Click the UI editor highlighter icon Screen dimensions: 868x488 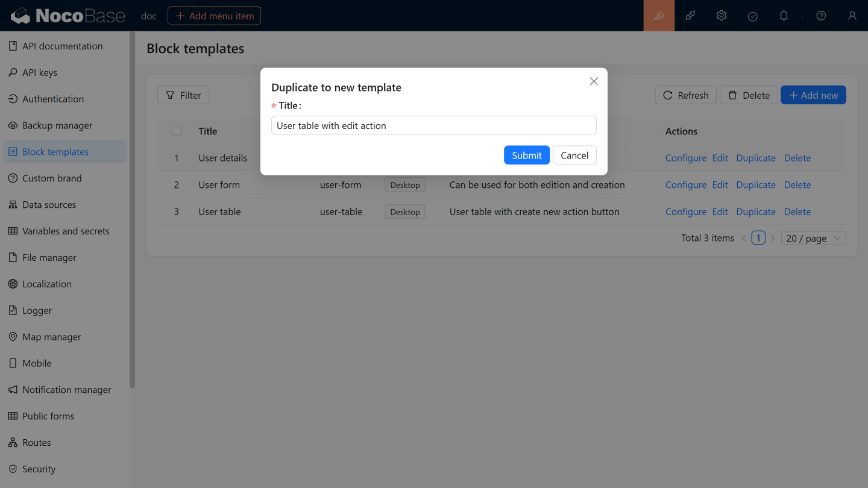coord(659,16)
